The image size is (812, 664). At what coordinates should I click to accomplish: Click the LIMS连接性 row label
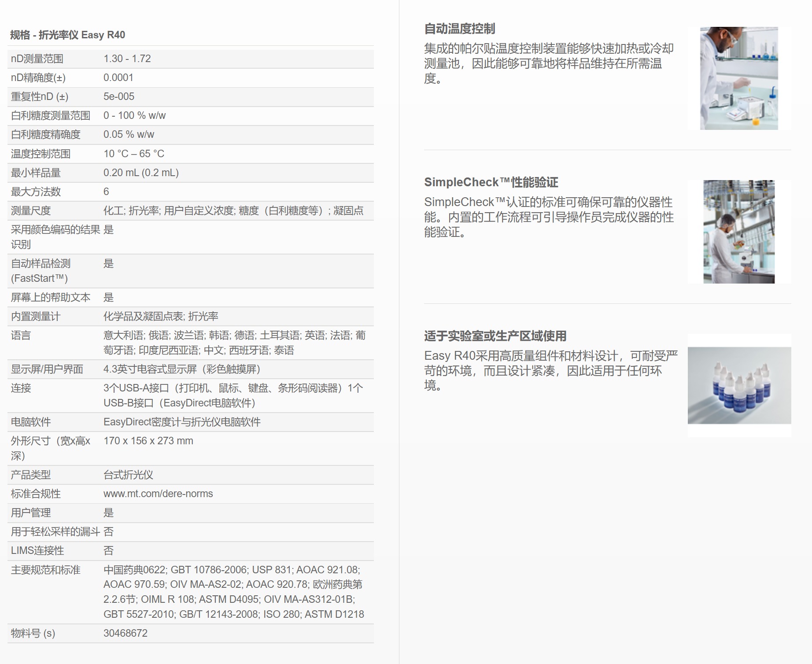tap(37, 550)
